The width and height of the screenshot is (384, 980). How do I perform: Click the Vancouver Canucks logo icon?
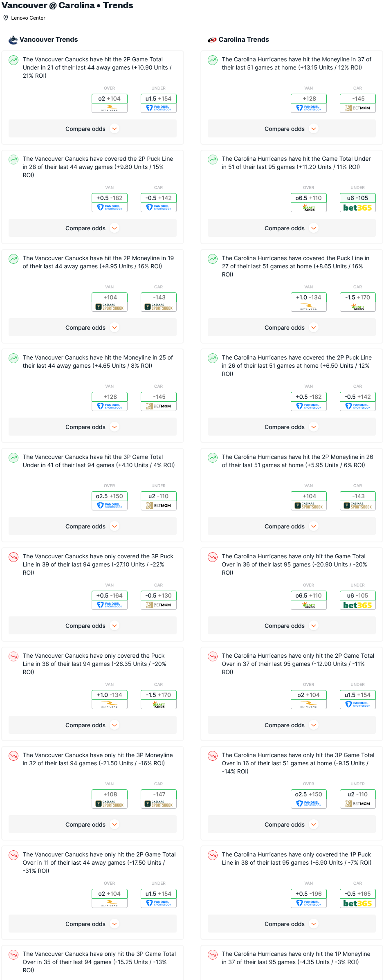click(13, 40)
